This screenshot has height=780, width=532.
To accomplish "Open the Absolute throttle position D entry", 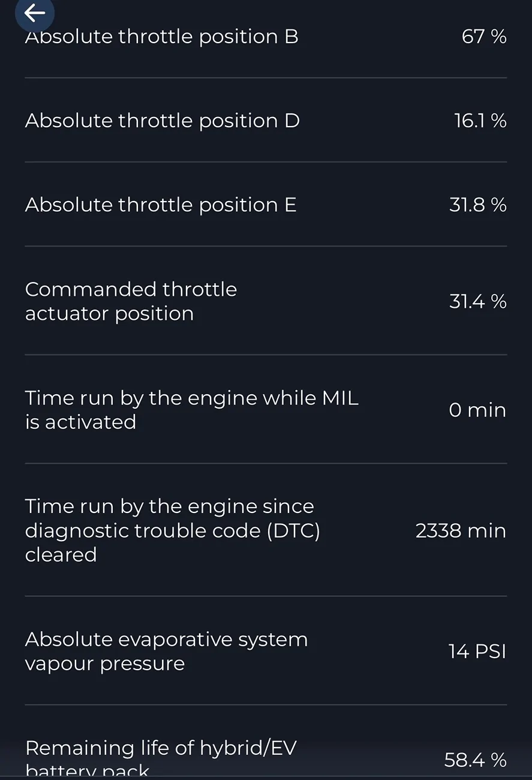I will pyautogui.click(x=162, y=121).
